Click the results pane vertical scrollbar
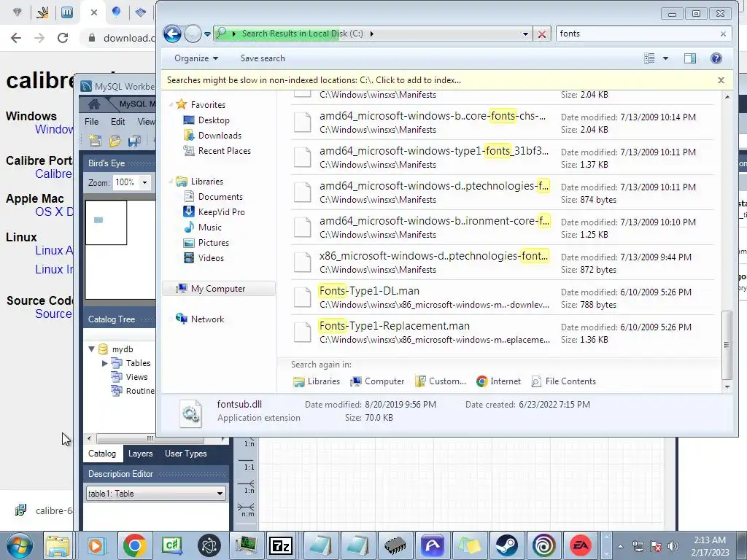The width and height of the screenshot is (747, 560). coord(727,345)
